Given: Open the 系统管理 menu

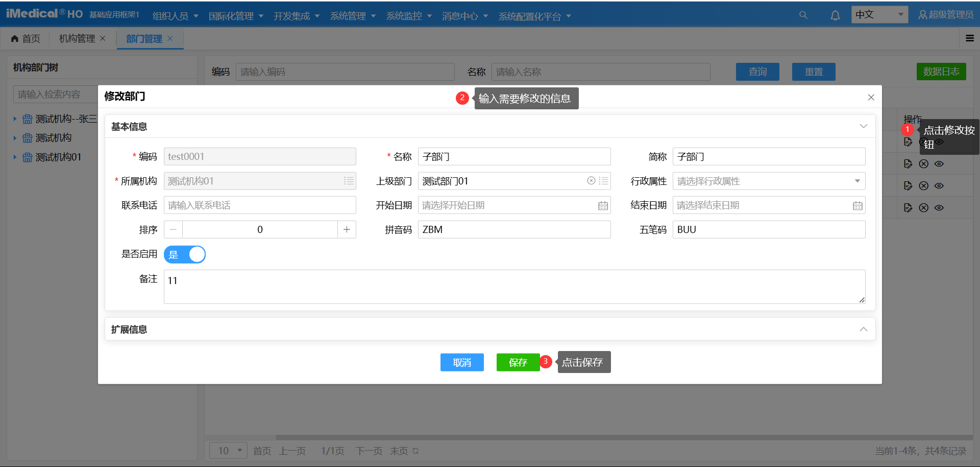Looking at the screenshot, I should pyautogui.click(x=353, y=16).
